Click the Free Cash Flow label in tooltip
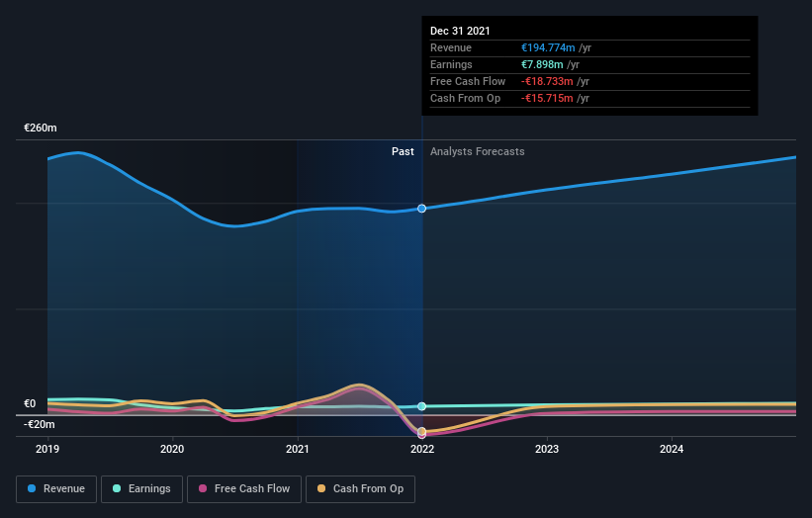812x518 pixels. [468, 82]
